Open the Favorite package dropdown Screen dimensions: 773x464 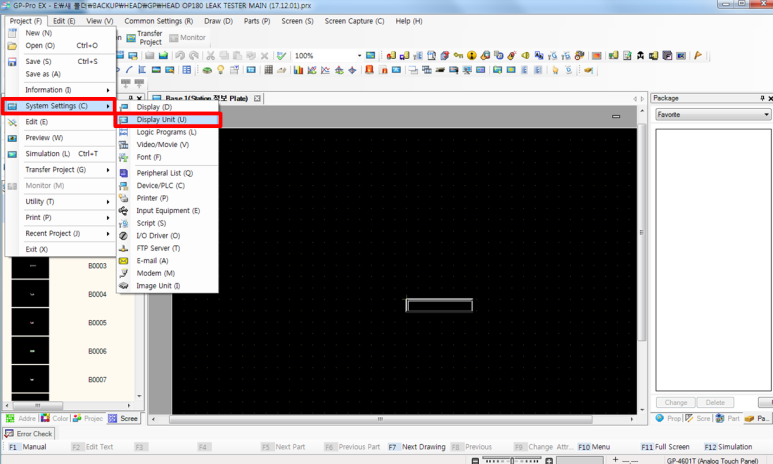point(713,114)
